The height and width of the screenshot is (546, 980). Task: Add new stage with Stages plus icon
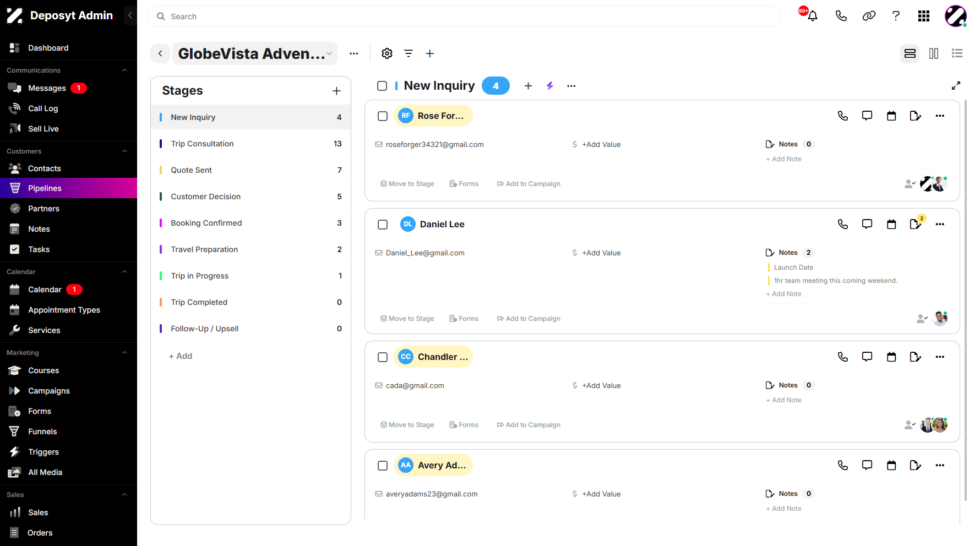pos(337,91)
